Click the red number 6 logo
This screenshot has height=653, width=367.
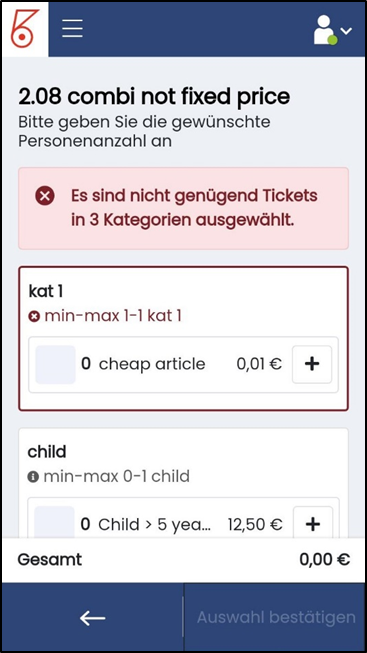[25, 29]
